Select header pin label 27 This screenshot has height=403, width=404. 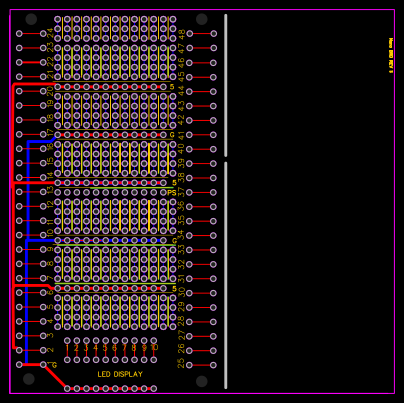(x=181, y=335)
